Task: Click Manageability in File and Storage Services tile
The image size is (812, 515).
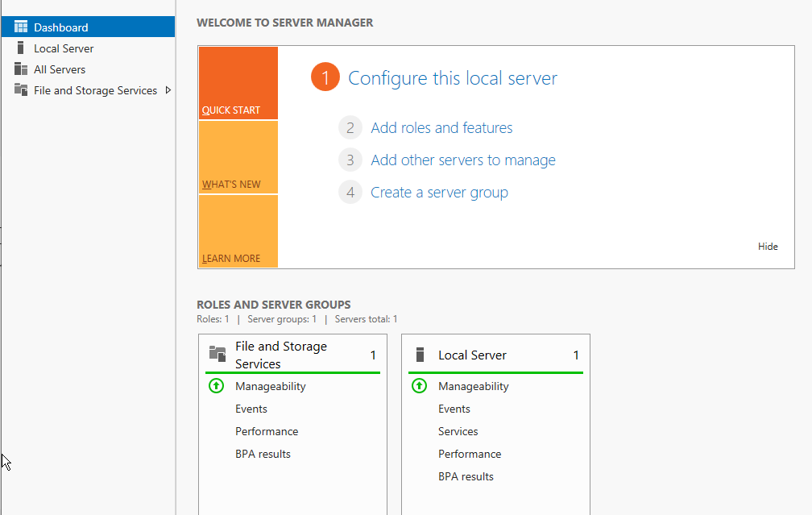Action: pyautogui.click(x=271, y=387)
